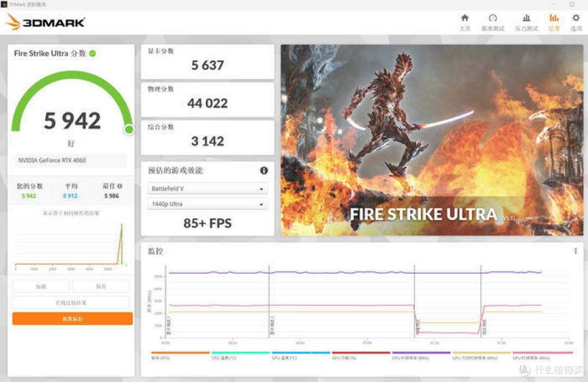Click the 保存 (Save) button
Viewport: 588px width, 382px height.
(101, 286)
